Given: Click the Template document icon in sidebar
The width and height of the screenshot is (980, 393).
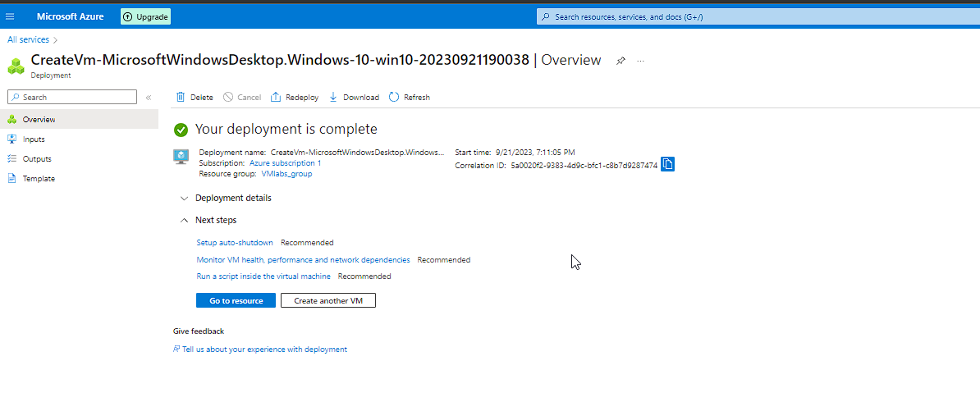Looking at the screenshot, I should pyautogui.click(x=11, y=179).
